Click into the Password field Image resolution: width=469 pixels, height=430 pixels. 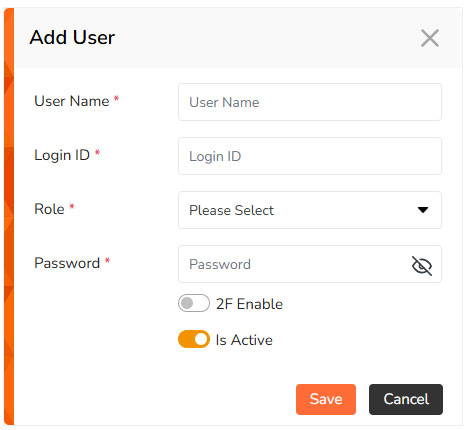pyautogui.click(x=293, y=264)
